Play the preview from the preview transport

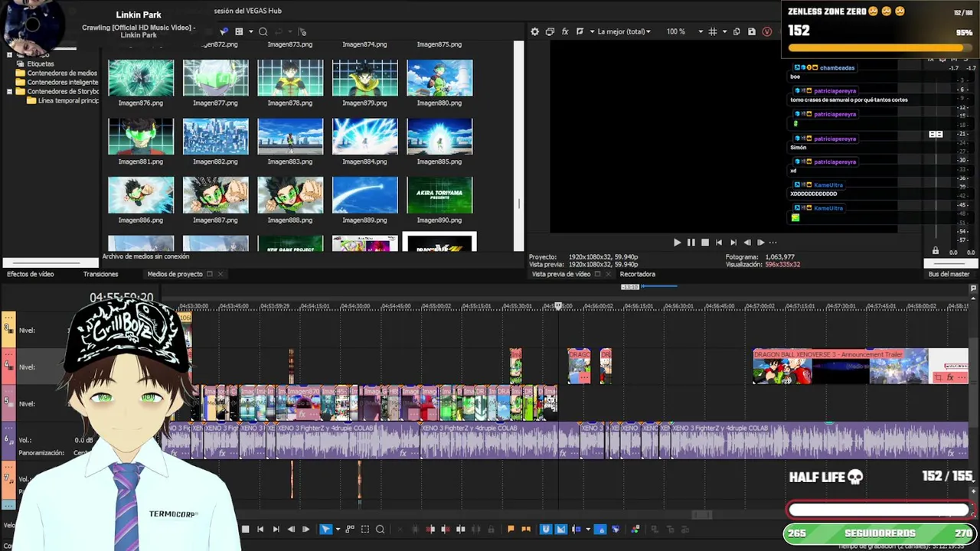(x=677, y=243)
